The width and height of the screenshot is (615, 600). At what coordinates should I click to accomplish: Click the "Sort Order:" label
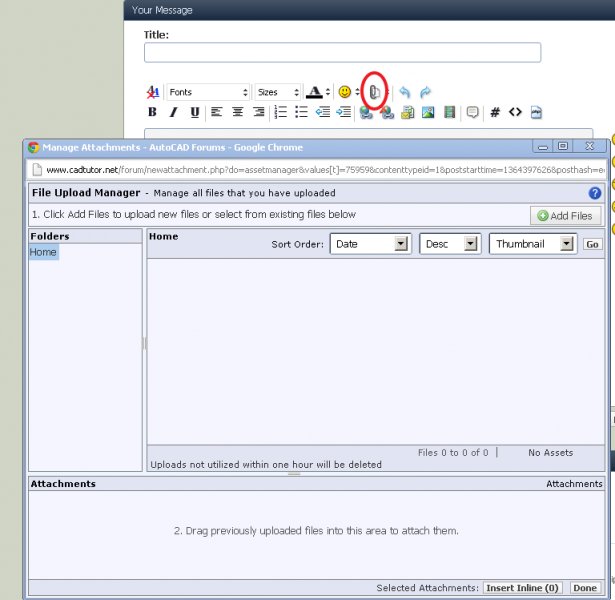(298, 244)
